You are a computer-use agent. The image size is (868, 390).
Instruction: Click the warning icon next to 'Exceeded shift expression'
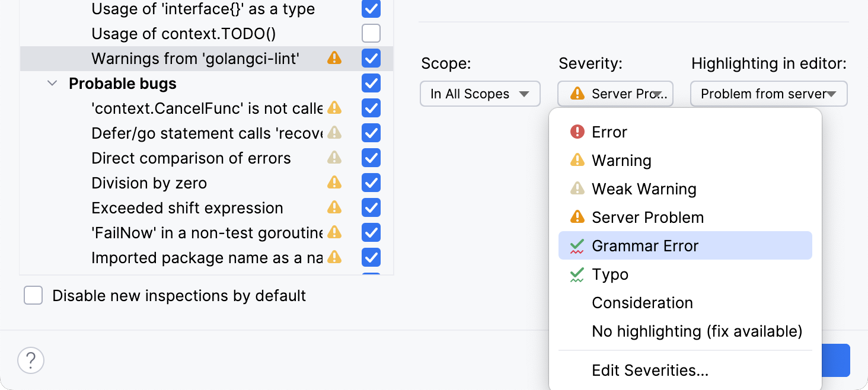(x=334, y=207)
